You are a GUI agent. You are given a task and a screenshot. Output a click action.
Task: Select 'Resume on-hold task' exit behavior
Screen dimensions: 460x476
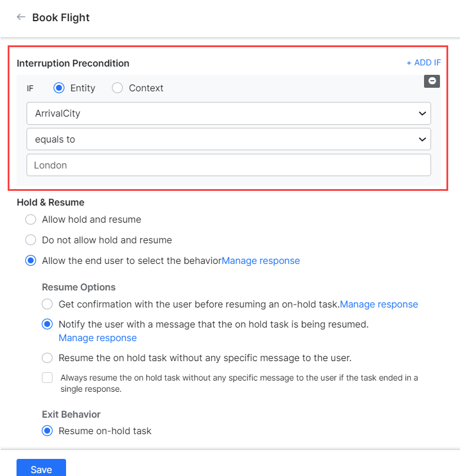pyautogui.click(x=47, y=431)
